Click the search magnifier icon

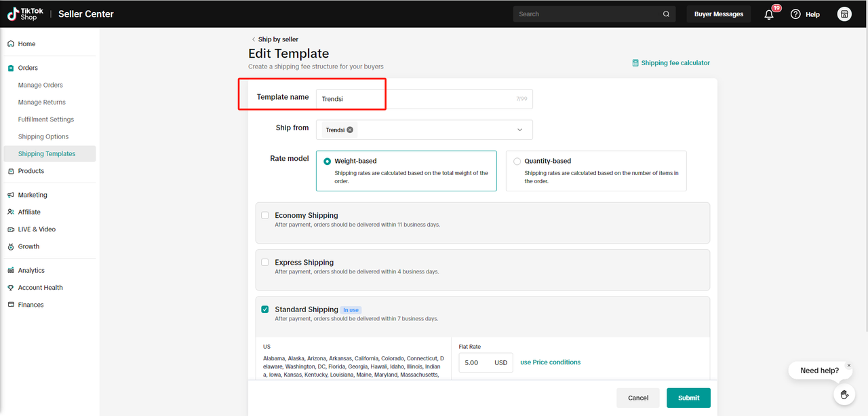[x=667, y=14]
